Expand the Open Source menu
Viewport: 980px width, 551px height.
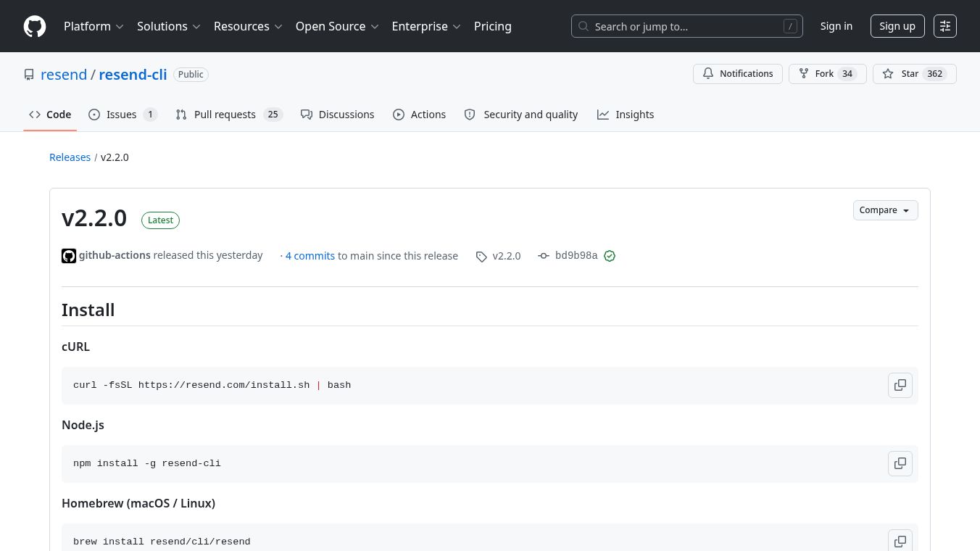coord(337,26)
